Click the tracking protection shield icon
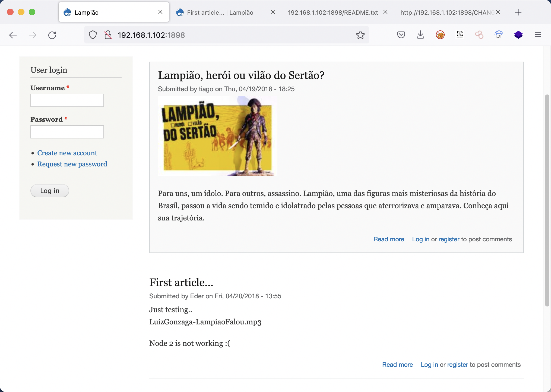This screenshot has width=551, height=392. pos(93,35)
